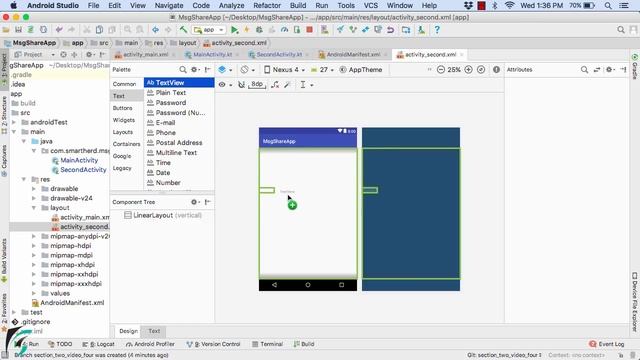Stop the running process with red square
Screen dimensions: 640x360
click(309, 30)
